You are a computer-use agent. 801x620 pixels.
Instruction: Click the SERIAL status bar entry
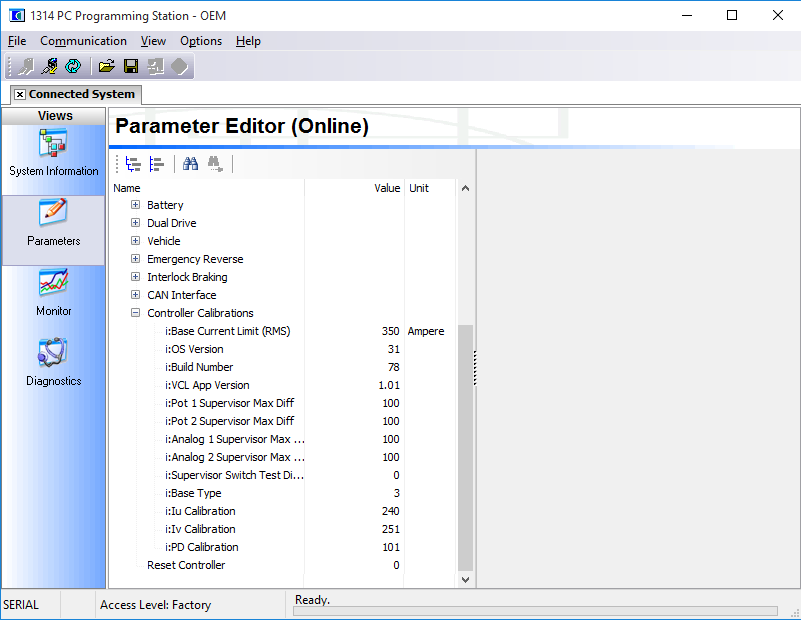[x=20, y=605]
